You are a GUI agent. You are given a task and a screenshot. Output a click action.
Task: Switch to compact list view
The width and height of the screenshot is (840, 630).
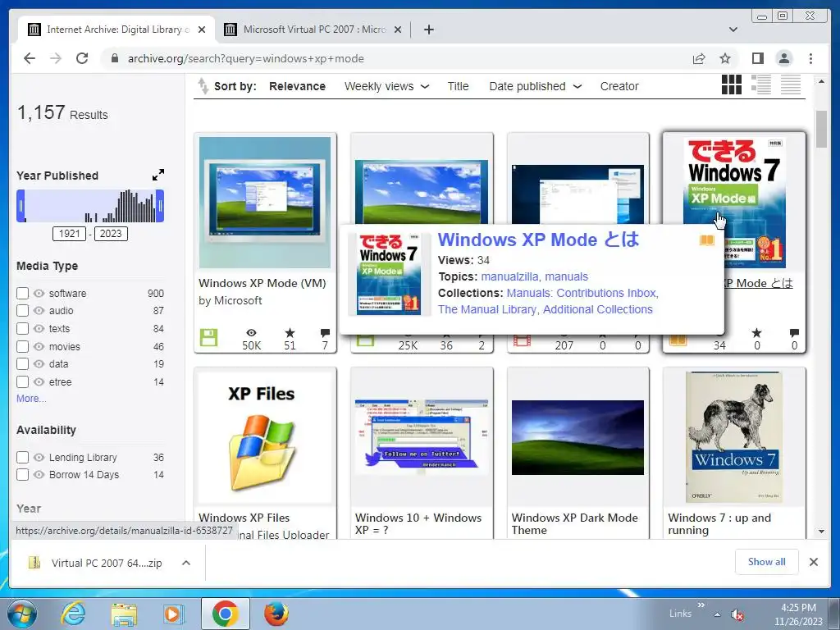click(790, 84)
